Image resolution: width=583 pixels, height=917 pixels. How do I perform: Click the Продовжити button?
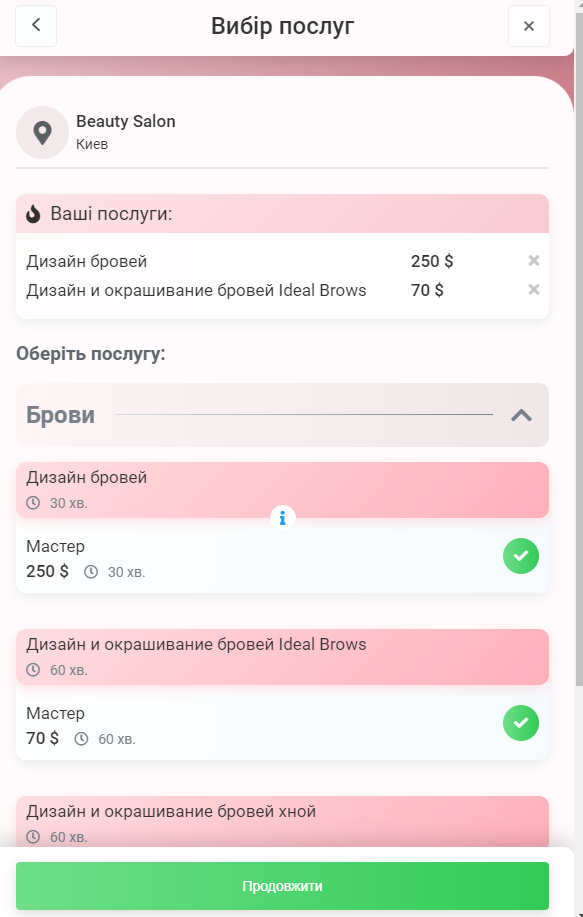(x=282, y=886)
